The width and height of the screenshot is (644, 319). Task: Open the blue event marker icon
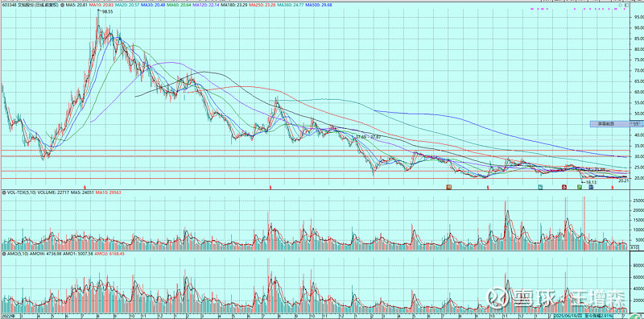pyautogui.click(x=591, y=187)
